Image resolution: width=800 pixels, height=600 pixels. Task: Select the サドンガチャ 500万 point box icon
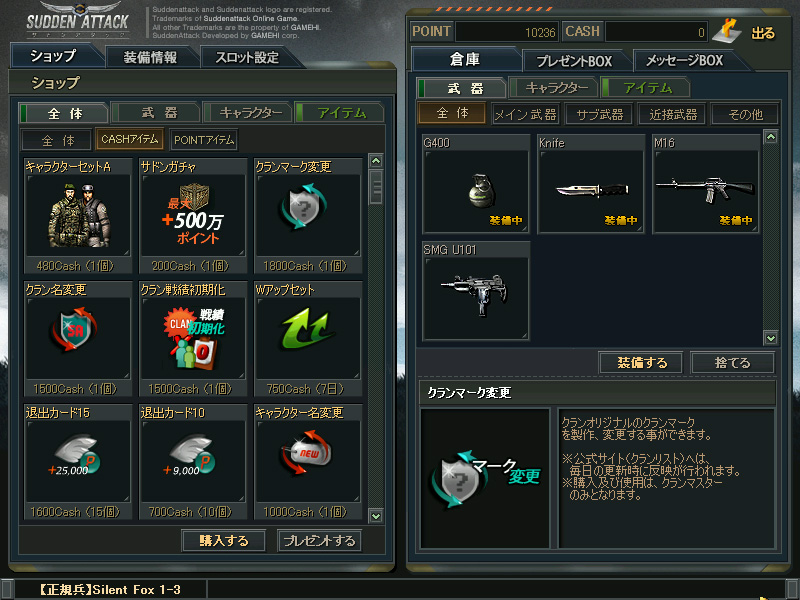coord(193,215)
